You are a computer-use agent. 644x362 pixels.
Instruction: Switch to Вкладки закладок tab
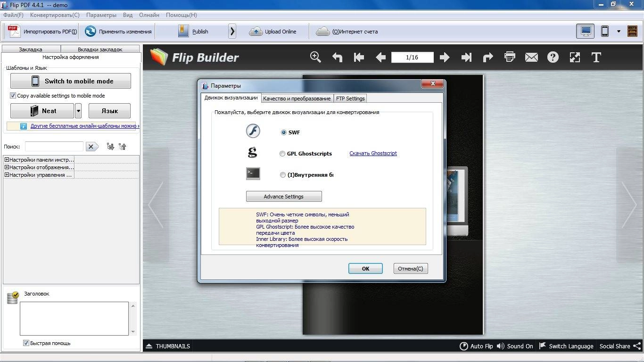tap(100, 49)
